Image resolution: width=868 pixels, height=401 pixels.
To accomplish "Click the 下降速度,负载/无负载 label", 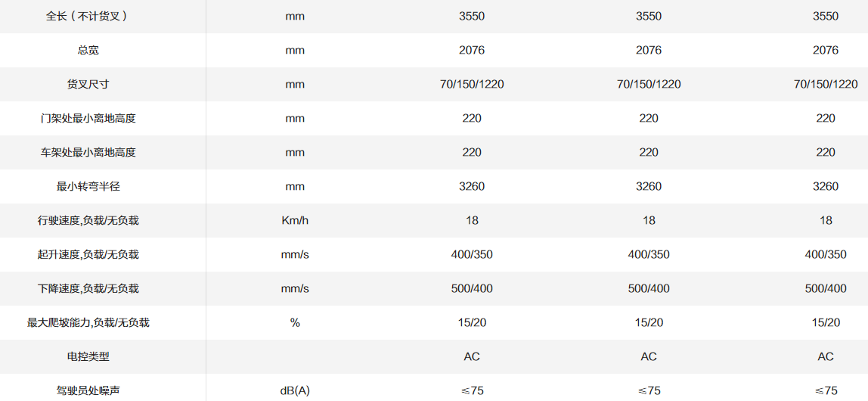I will point(88,288).
